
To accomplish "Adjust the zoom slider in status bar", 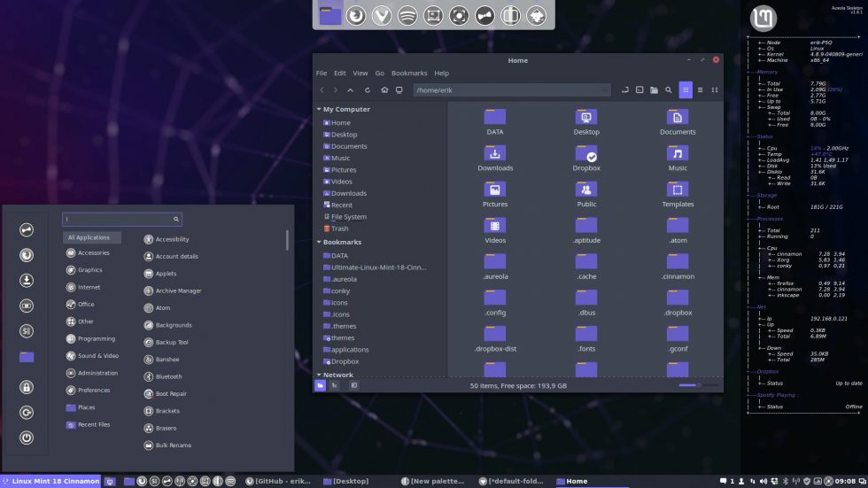I will (x=699, y=385).
